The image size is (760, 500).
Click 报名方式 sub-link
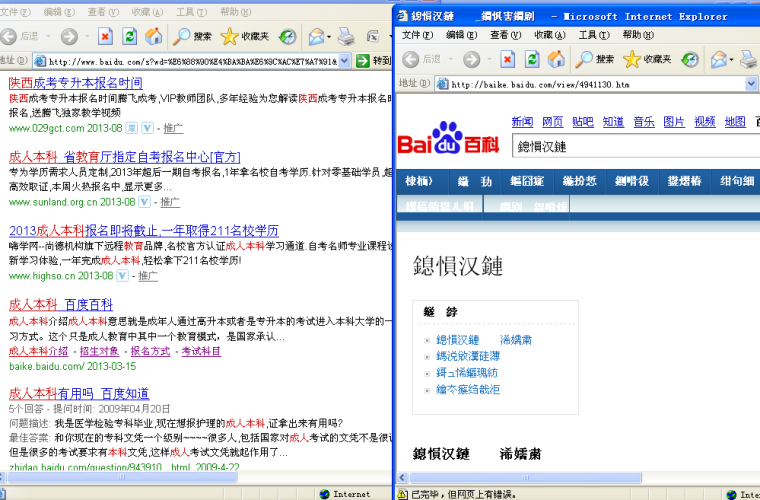150,351
